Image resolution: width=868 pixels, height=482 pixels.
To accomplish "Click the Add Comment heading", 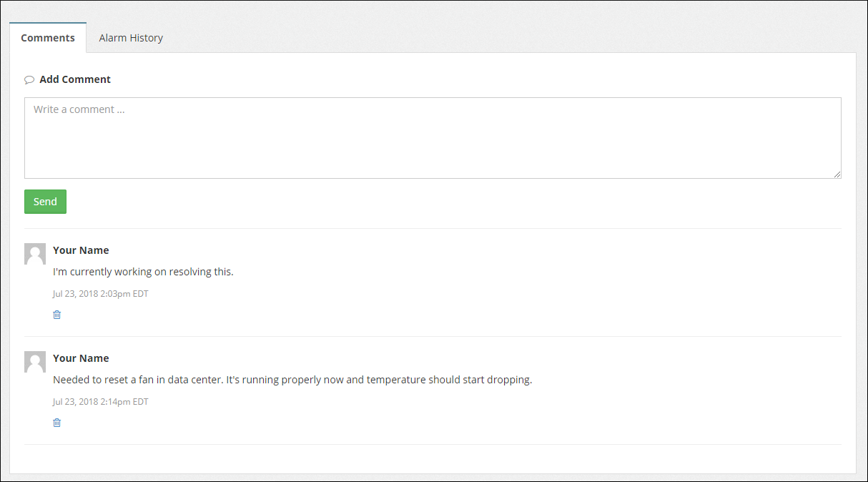I will [75, 79].
